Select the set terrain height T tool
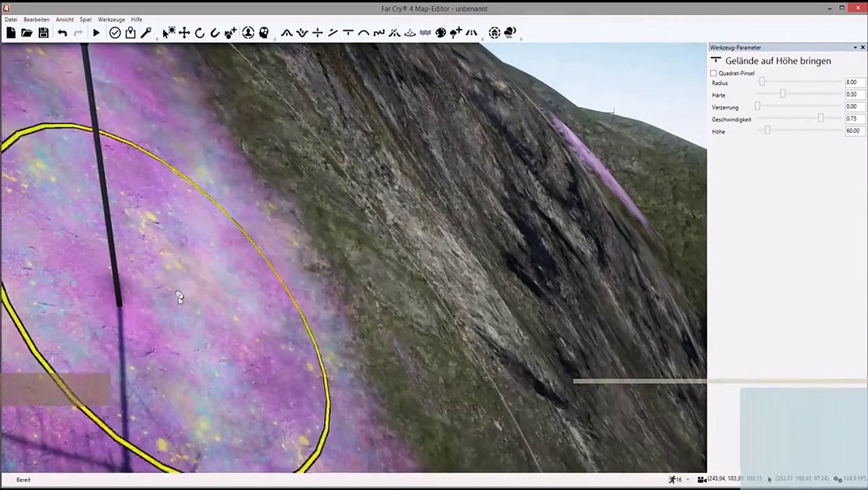This screenshot has height=490, width=868. coord(348,33)
